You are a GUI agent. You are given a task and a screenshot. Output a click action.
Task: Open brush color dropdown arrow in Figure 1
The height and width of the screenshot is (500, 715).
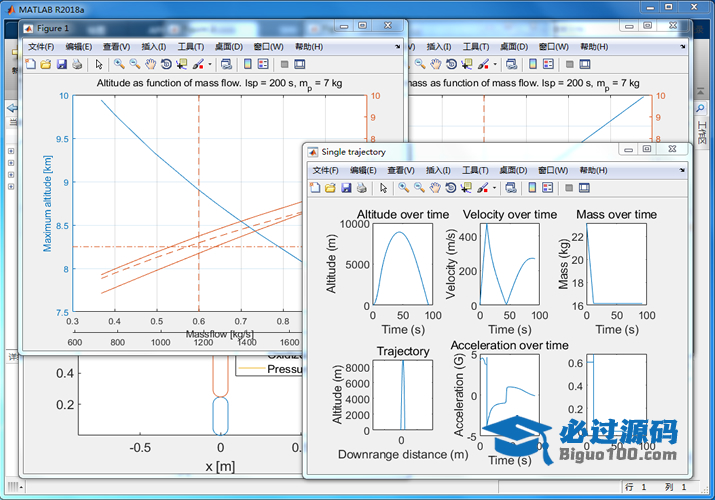click(210, 64)
